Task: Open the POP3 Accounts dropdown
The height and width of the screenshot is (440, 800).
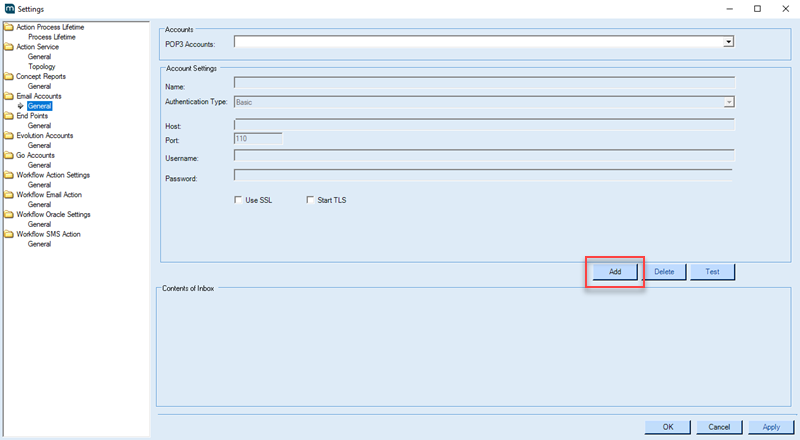Action: [728, 42]
